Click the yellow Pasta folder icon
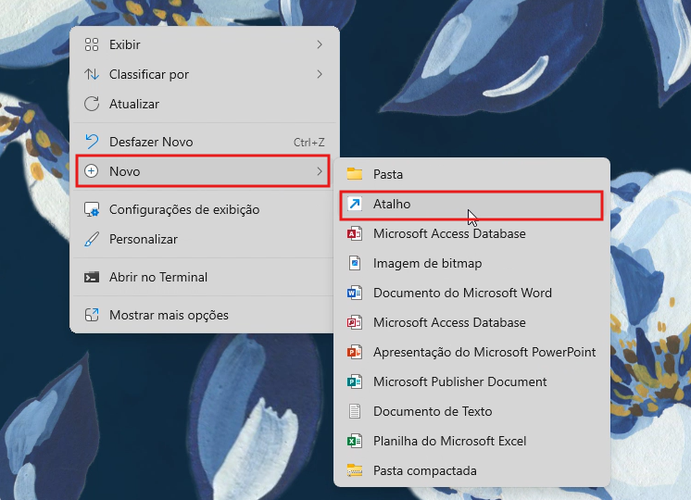 354,174
